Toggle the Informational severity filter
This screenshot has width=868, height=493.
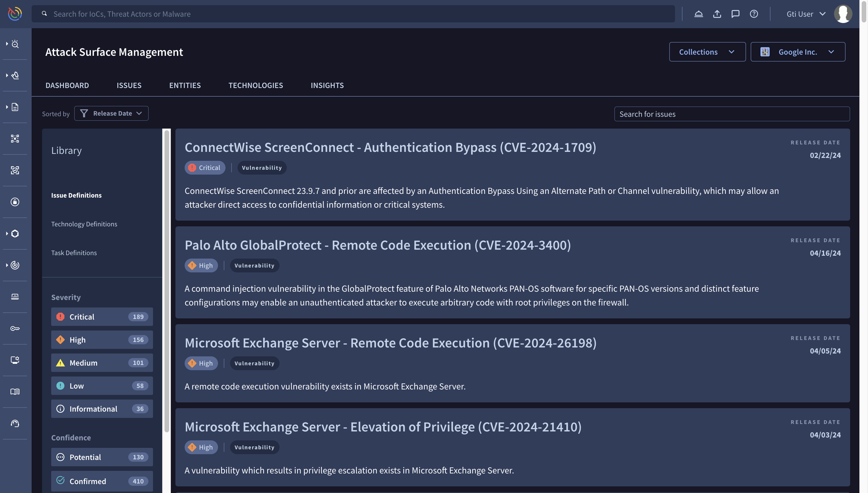tap(102, 409)
